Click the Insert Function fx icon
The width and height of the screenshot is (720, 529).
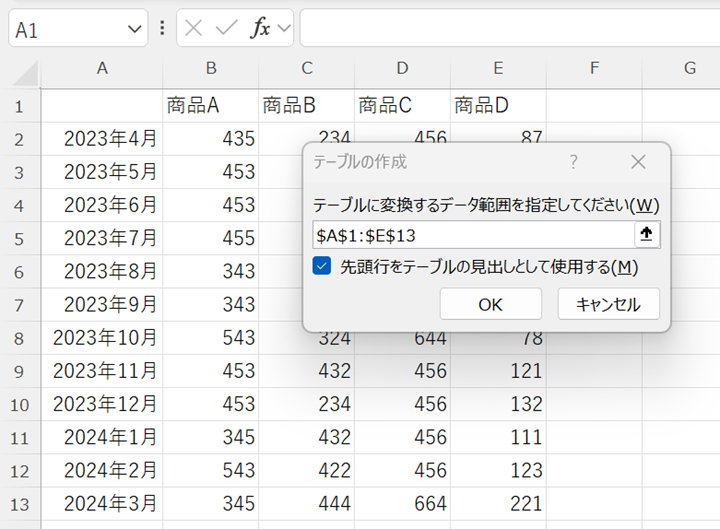click(260, 28)
